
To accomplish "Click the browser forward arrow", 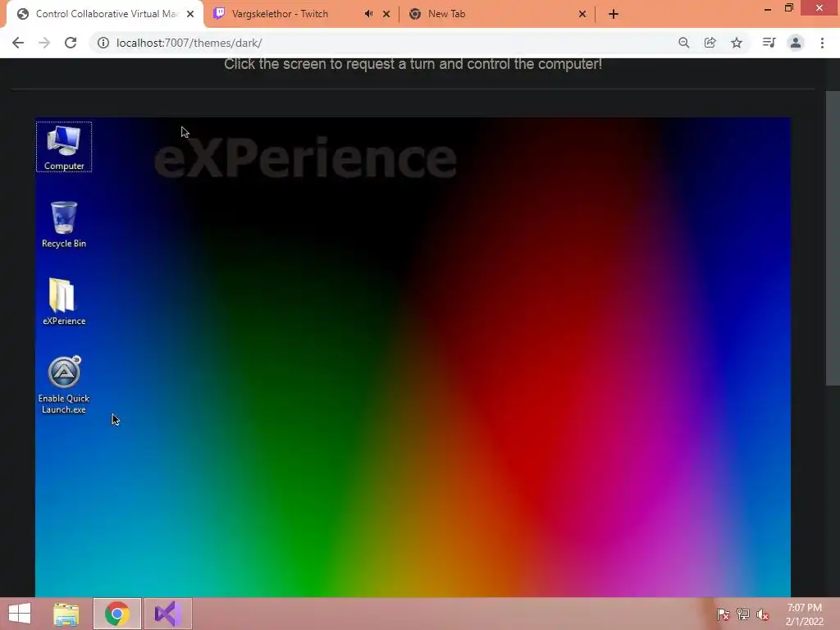I will pyautogui.click(x=44, y=43).
